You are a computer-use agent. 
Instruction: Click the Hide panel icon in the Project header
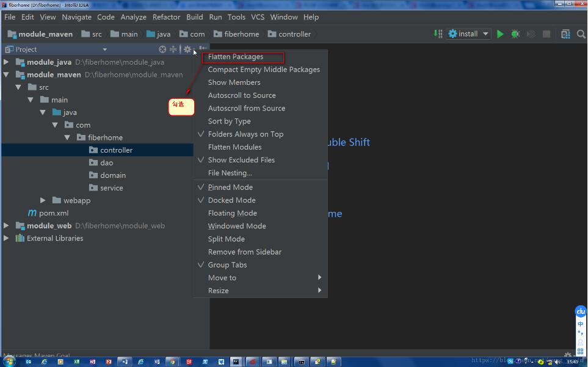(x=203, y=48)
